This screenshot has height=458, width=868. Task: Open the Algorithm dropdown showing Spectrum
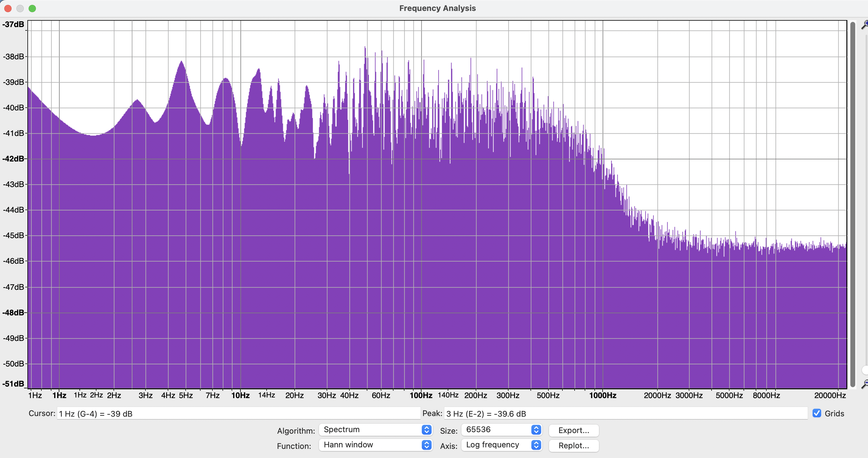click(x=371, y=430)
